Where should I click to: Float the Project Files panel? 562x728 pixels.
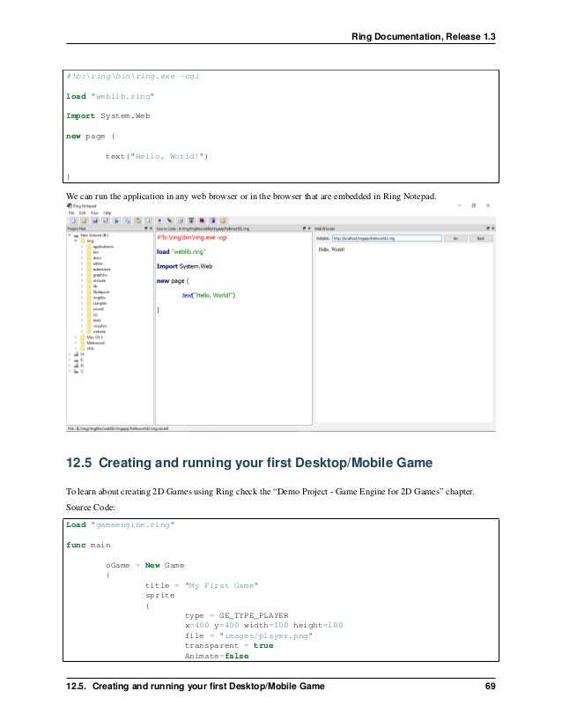click(x=146, y=228)
